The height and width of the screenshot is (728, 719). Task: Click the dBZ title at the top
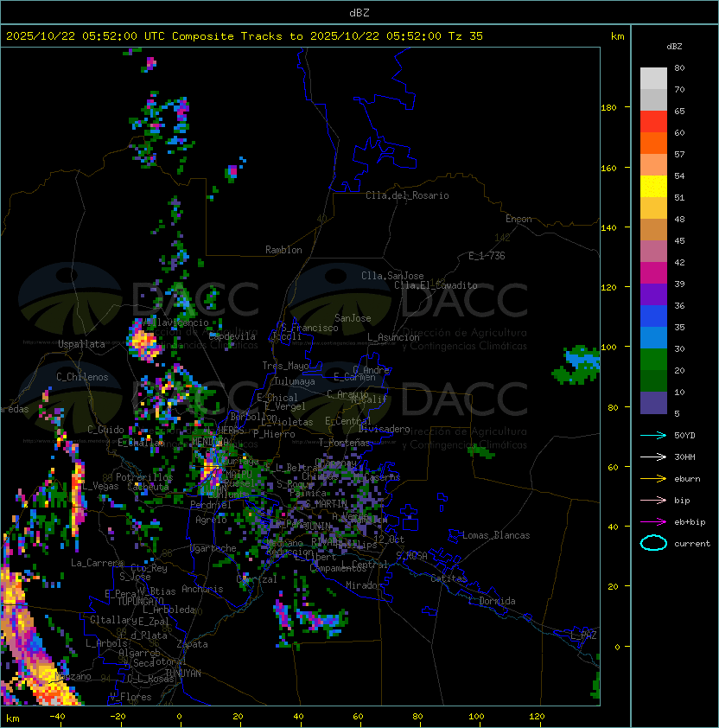(x=359, y=13)
